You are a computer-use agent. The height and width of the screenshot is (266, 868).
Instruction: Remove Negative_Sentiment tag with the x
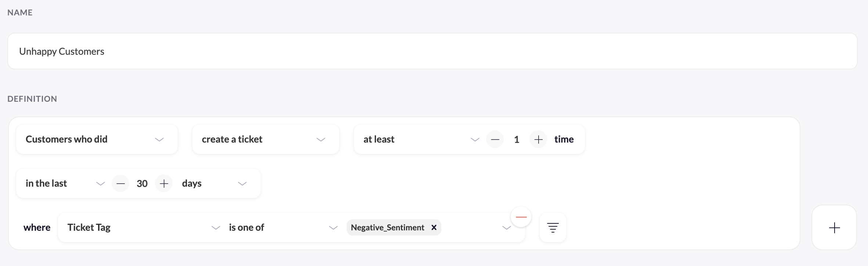[x=434, y=227]
